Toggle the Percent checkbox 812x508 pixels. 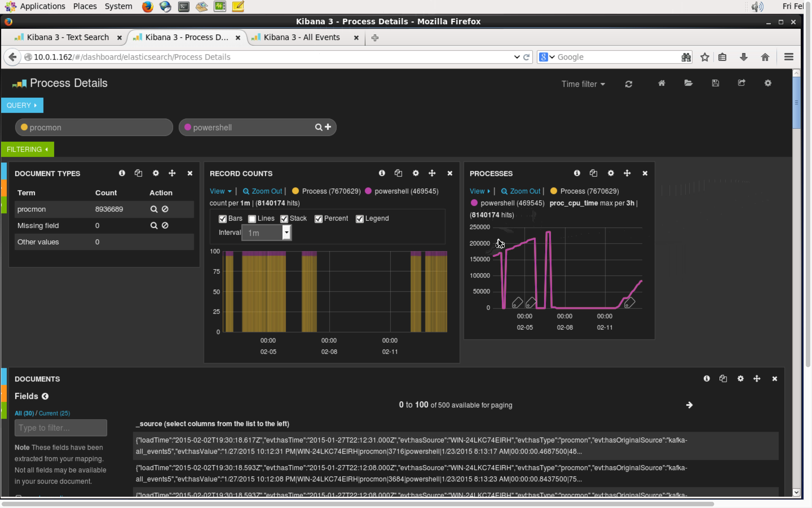(x=318, y=219)
